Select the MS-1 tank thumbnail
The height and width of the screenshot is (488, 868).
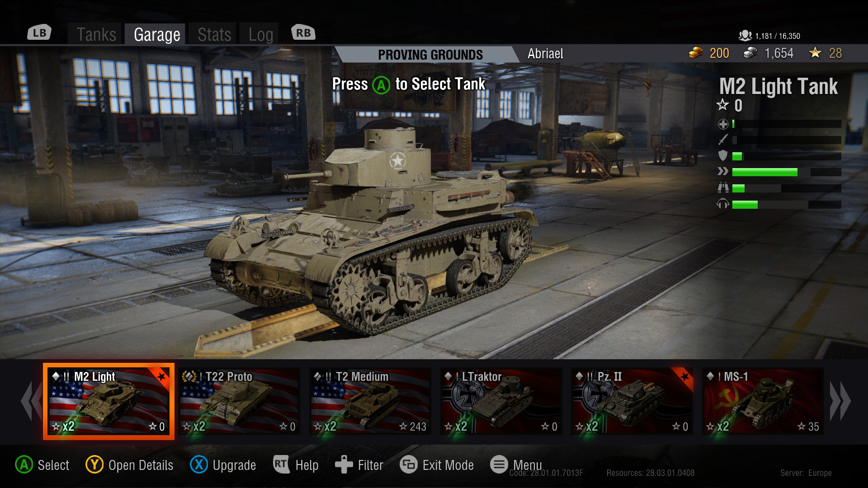coord(763,401)
